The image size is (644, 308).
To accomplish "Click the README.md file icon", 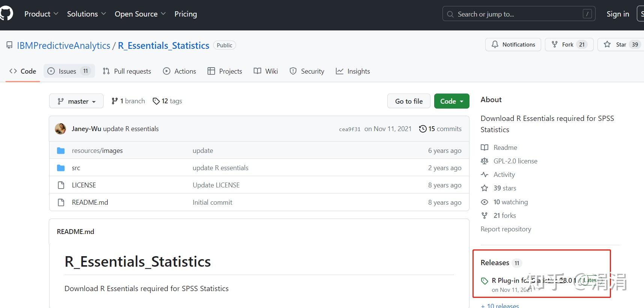I will 61,202.
